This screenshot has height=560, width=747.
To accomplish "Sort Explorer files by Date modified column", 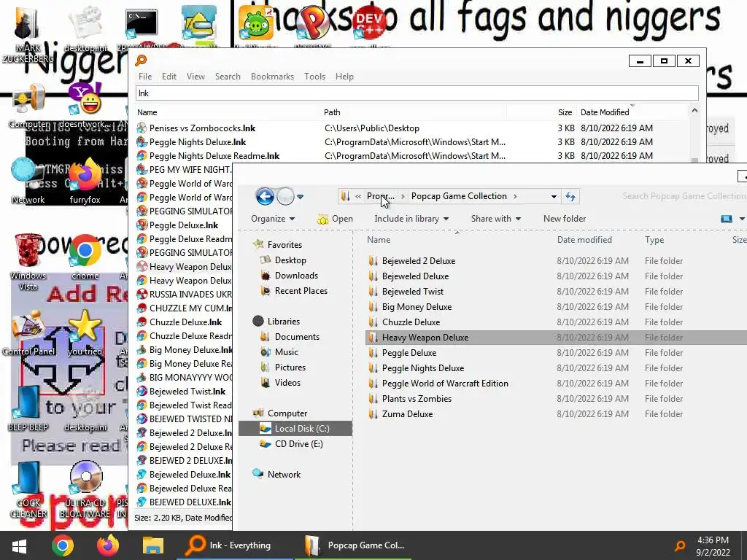I will click(584, 240).
